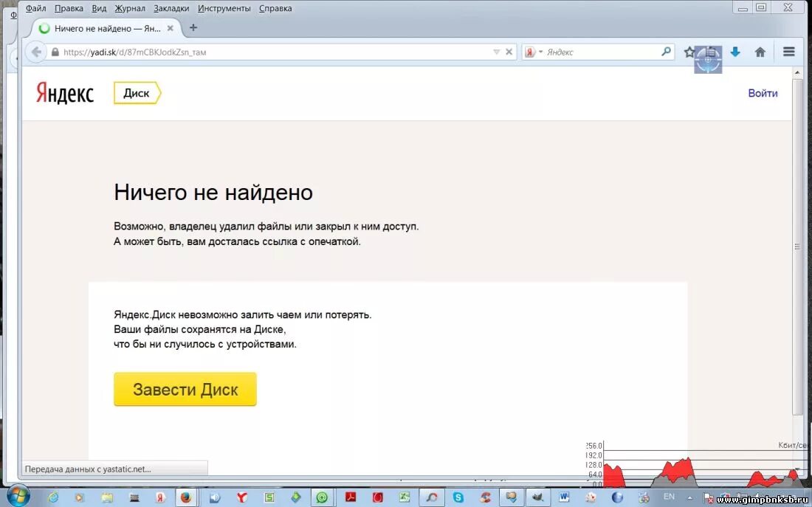The width and height of the screenshot is (812, 507).
Task: Open the red Opera taskbar icon
Action: pos(377,497)
